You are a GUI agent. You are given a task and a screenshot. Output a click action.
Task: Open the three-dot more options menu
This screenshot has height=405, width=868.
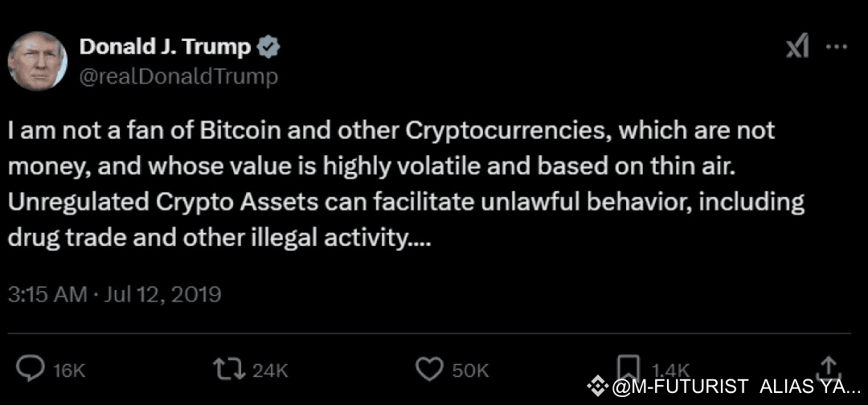pos(837,47)
